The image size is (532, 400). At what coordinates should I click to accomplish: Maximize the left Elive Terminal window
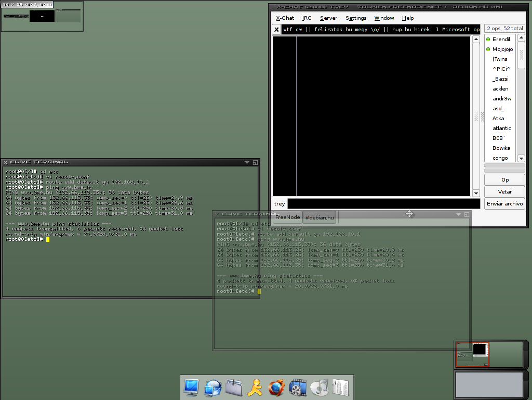[255, 163]
